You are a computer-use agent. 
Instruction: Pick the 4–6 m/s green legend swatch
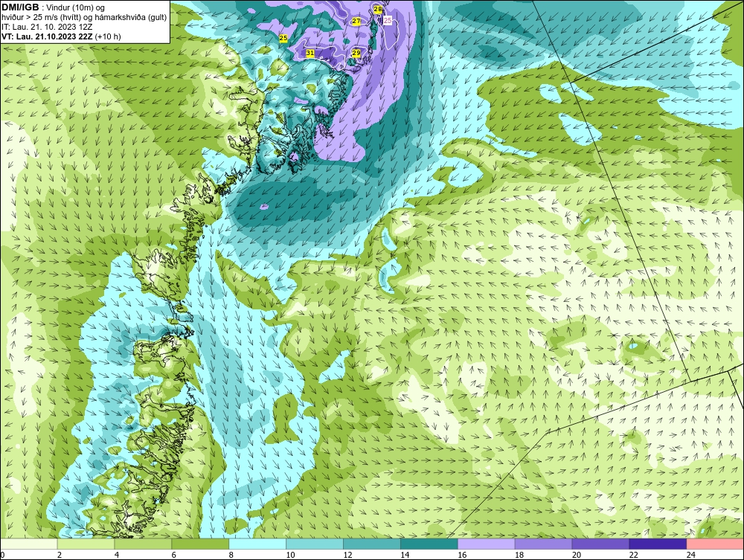click(143, 544)
